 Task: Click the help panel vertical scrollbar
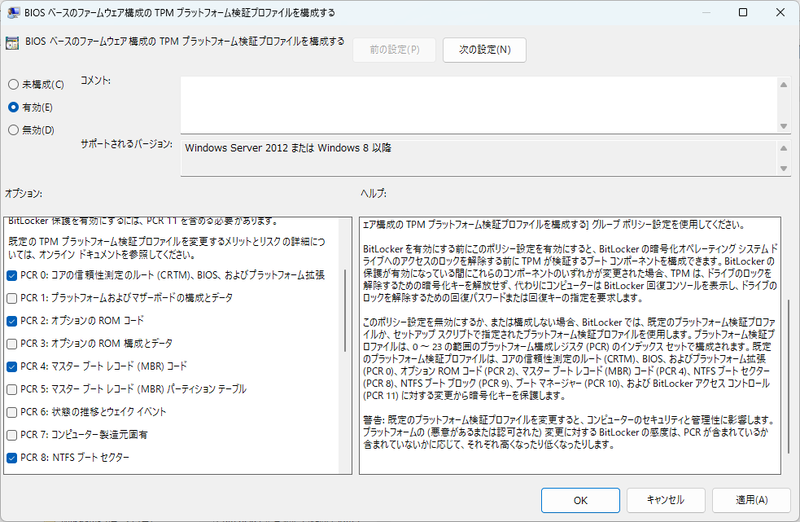(x=787, y=375)
